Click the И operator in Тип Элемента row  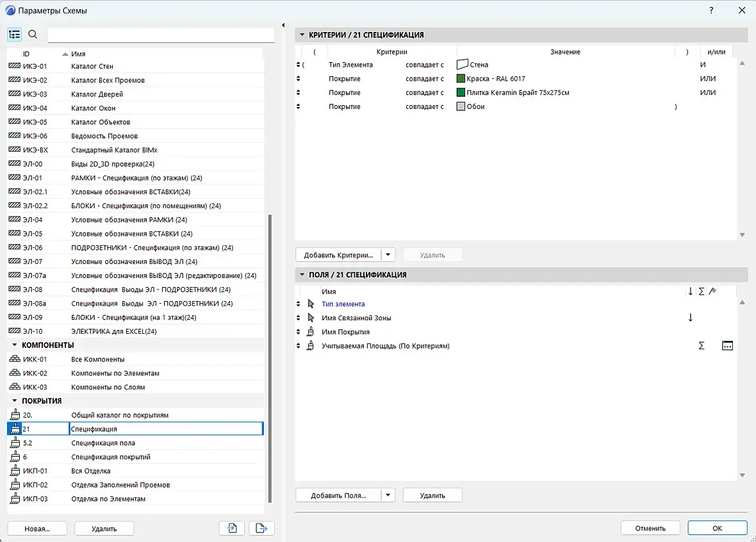pos(703,65)
